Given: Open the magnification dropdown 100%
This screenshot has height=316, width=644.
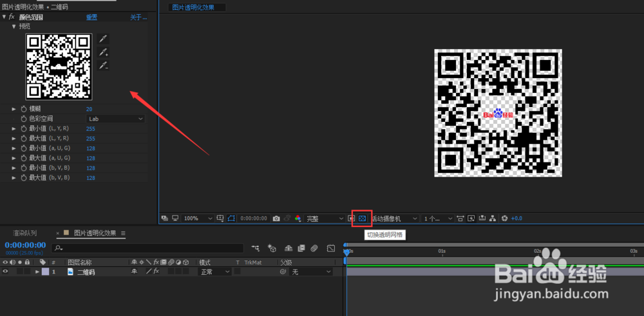Looking at the screenshot, I should coord(198,218).
